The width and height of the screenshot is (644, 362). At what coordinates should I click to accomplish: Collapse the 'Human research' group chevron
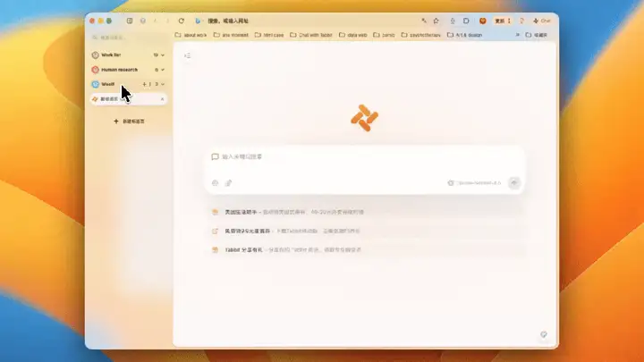coord(163,70)
